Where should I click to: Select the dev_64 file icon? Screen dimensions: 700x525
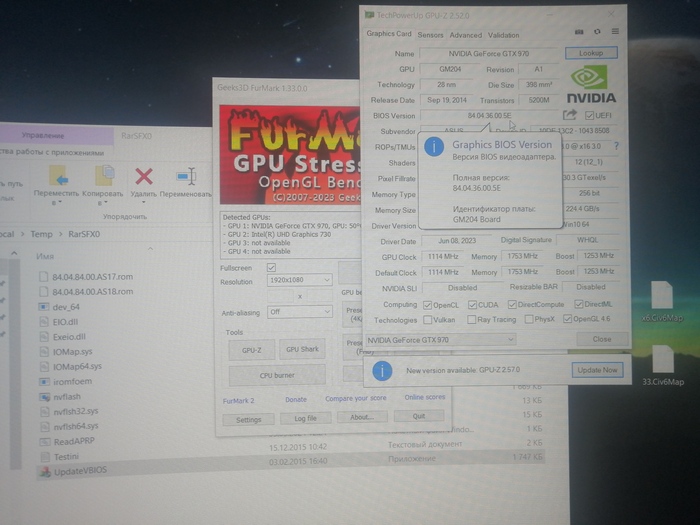point(44,307)
